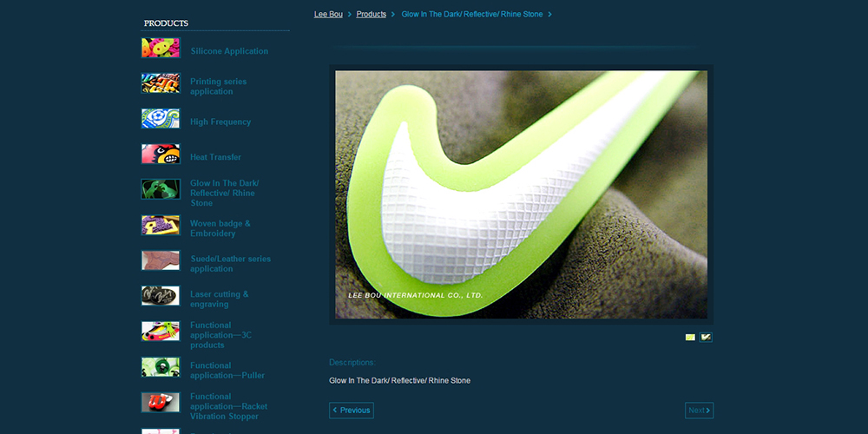Go to the Next product
This screenshot has height=434, width=868.
(x=699, y=411)
